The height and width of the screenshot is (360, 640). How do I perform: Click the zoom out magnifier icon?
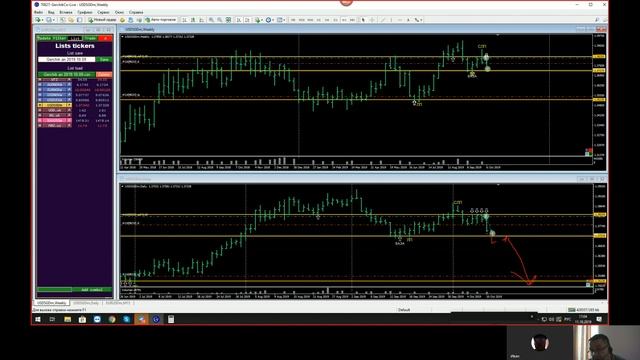pyautogui.click(x=220, y=20)
